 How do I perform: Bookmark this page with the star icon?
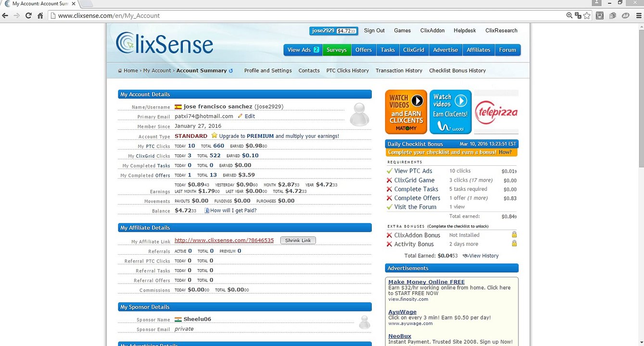[587, 15]
